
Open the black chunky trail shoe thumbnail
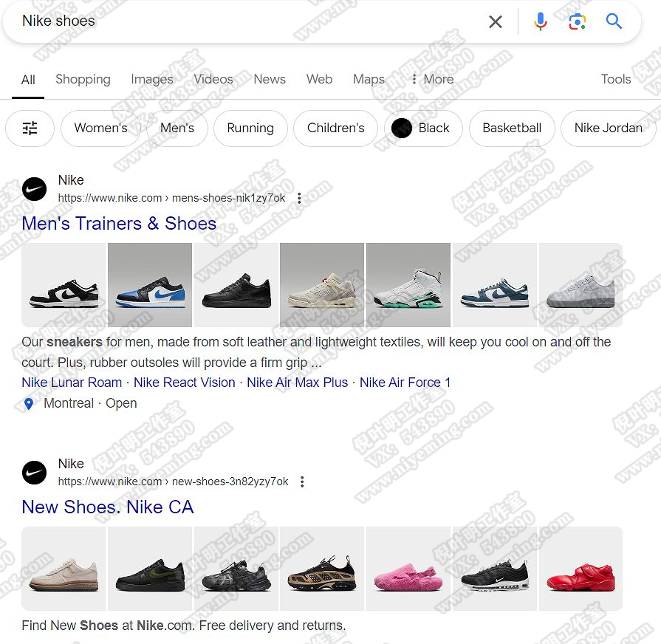pyautogui.click(x=236, y=569)
